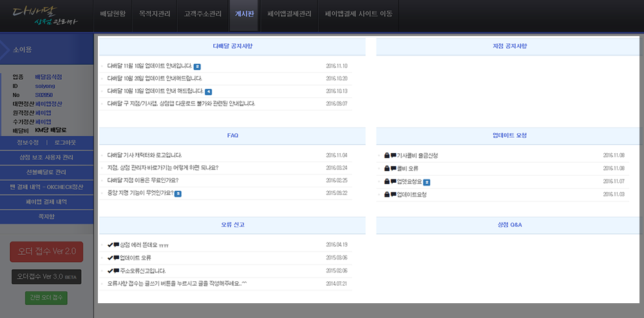Open the FAQ board header
Screen dimensions: 644x318
[x=232, y=135]
